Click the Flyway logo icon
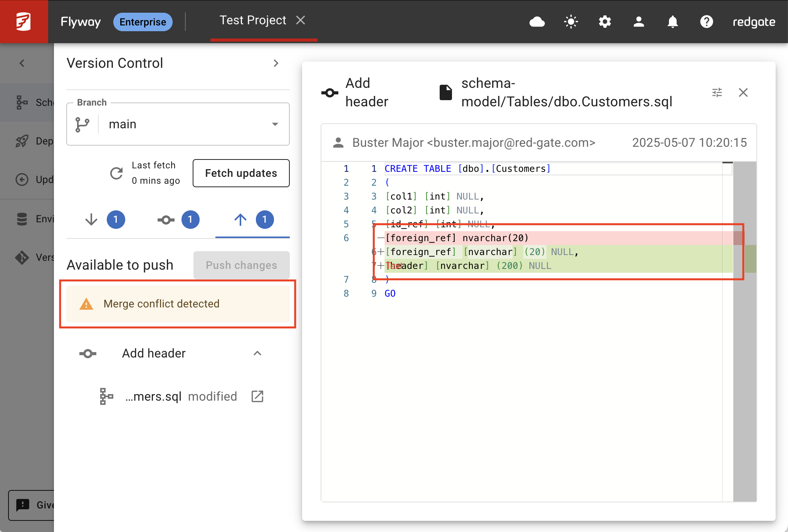The image size is (788, 532). [24, 21]
